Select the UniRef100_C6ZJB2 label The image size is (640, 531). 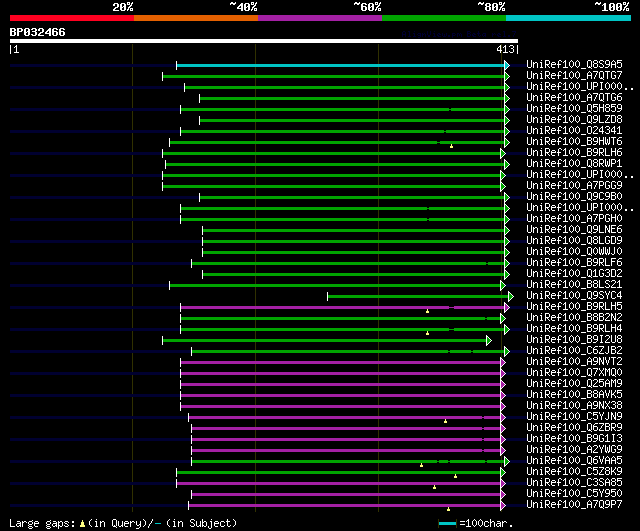574,351
